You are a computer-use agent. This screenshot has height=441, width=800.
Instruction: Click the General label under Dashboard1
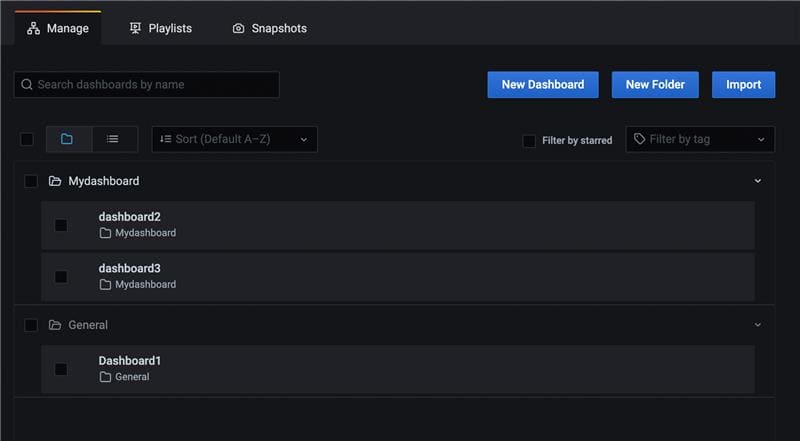132,377
